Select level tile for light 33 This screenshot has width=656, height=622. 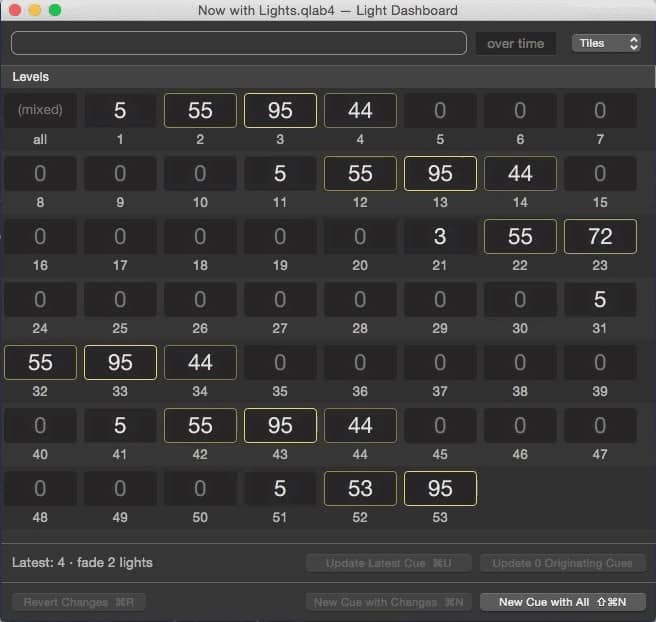coord(120,363)
